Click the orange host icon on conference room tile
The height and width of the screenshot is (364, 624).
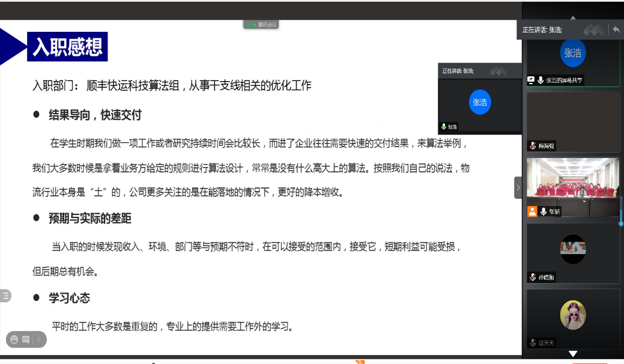(532, 211)
